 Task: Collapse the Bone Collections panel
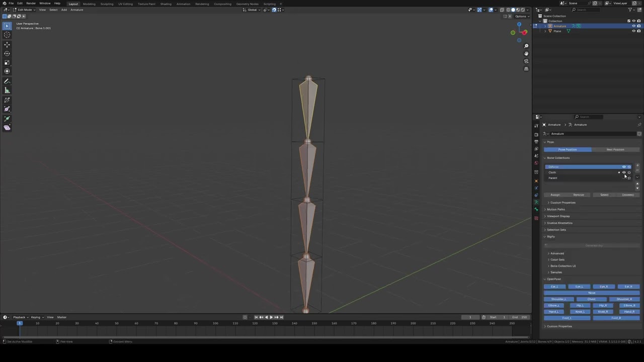[x=558, y=158]
